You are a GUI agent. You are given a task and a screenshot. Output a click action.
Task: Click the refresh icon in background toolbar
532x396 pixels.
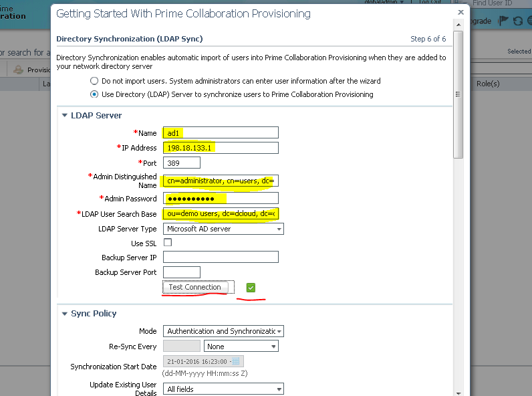(x=518, y=21)
